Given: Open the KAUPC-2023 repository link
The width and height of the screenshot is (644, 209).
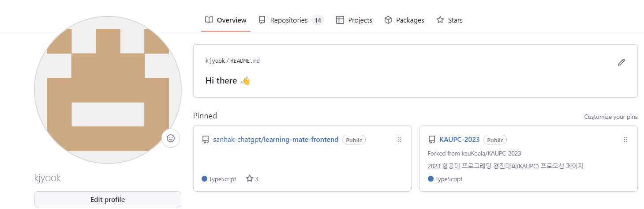Looking at the screenshot, I should point(460,140).
